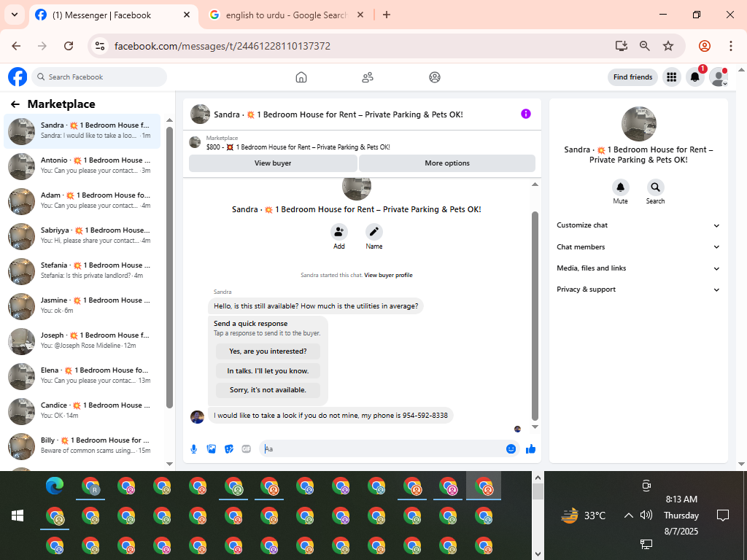
Task: Switch to english to urdu Google tab
Action: click(286, 15)
